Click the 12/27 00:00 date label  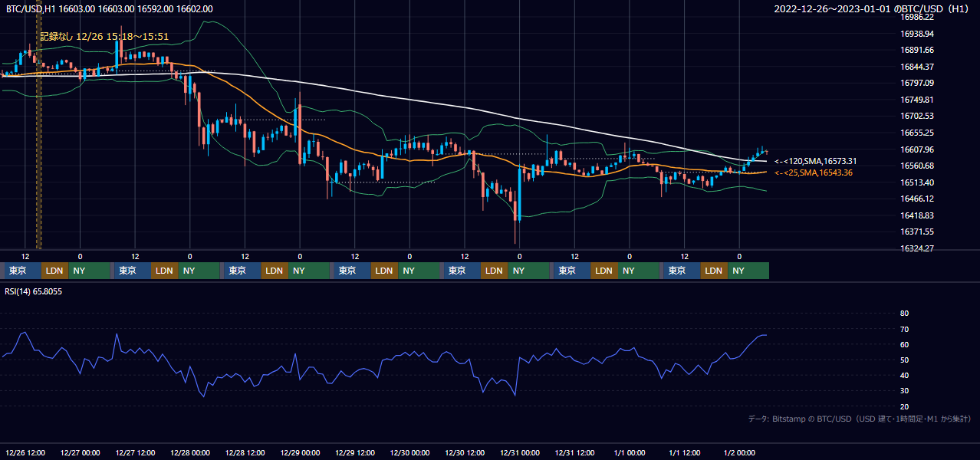81,453
